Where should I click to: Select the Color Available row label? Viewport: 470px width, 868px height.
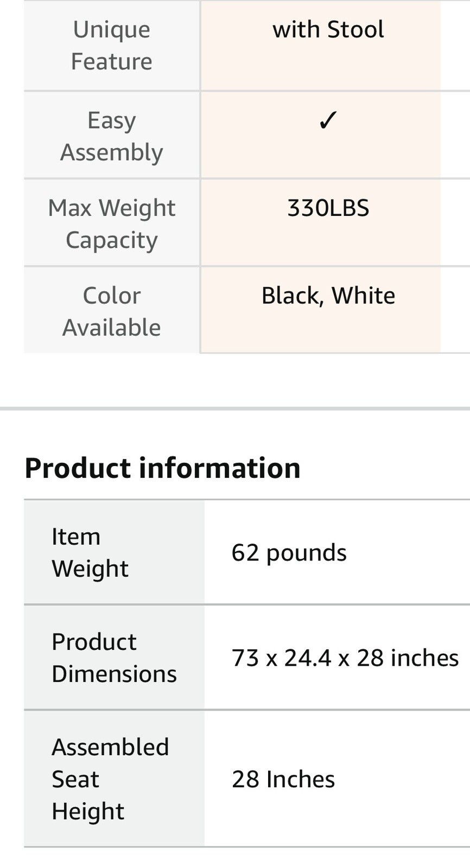pyautogui.click(x=111, y=311)
